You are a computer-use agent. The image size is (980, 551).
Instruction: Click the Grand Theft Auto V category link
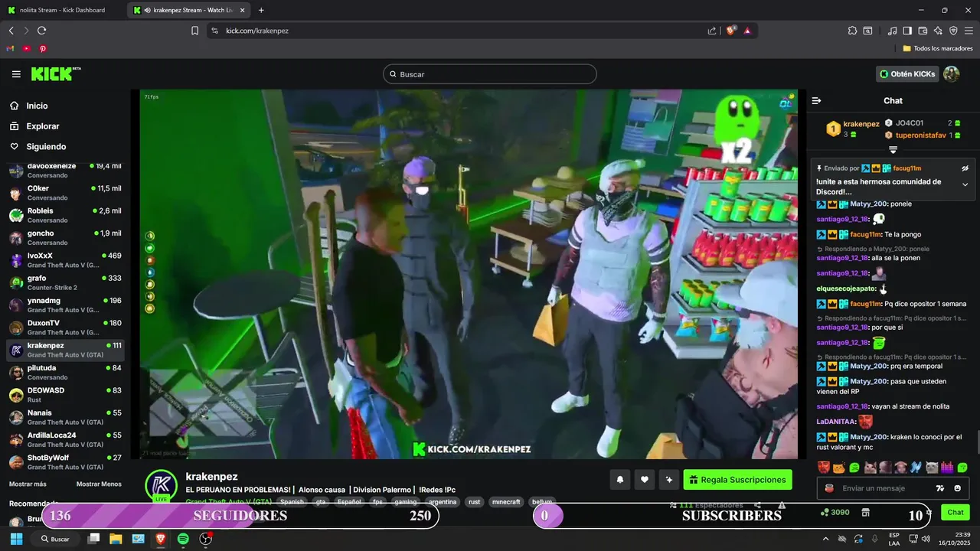point(229,502)
